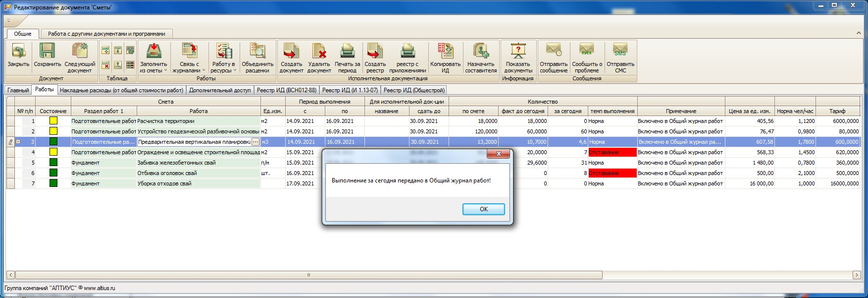Click Копировать ИД icon
This screenshot has width=868, height=298.
coord(445,52)
